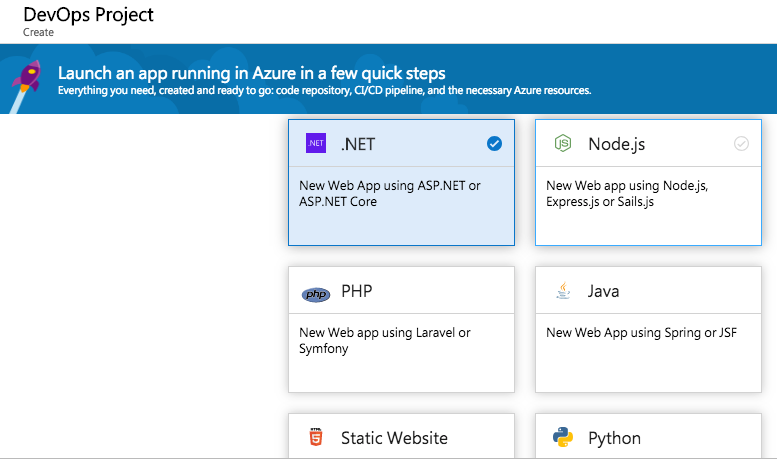Pick the Python option label
Image resolution: width=777 pixels, height=459 pixels.
[614, 438]
